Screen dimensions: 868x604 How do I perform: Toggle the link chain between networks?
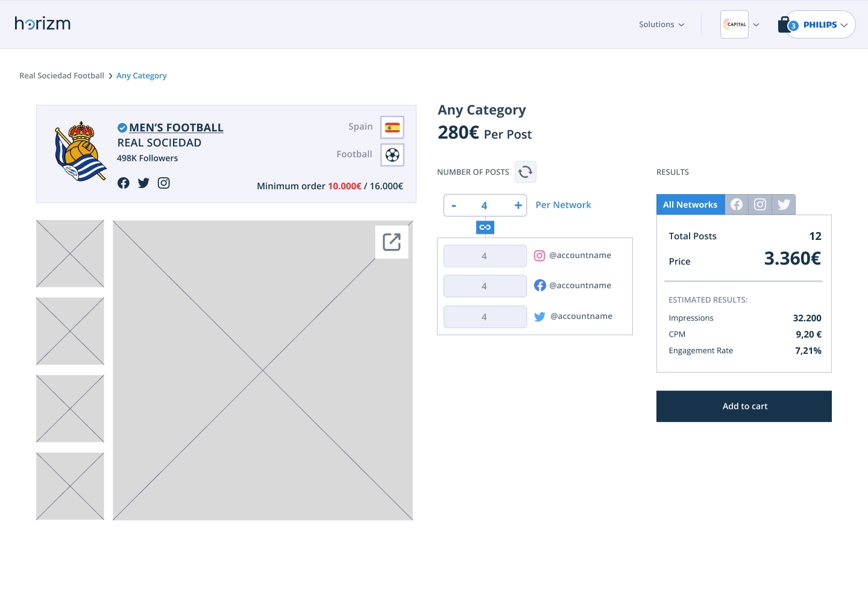(485, 227)
